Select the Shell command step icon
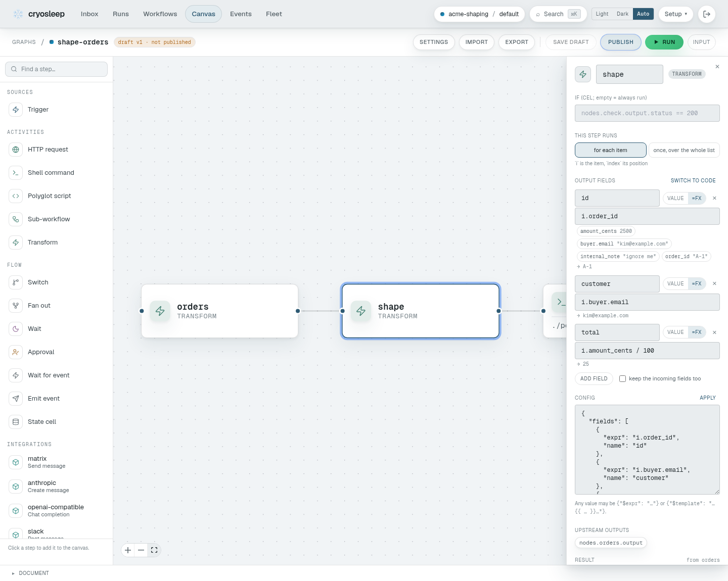Image resolution: width=728 pixels, height=581 pixels. tap(16, 173)
